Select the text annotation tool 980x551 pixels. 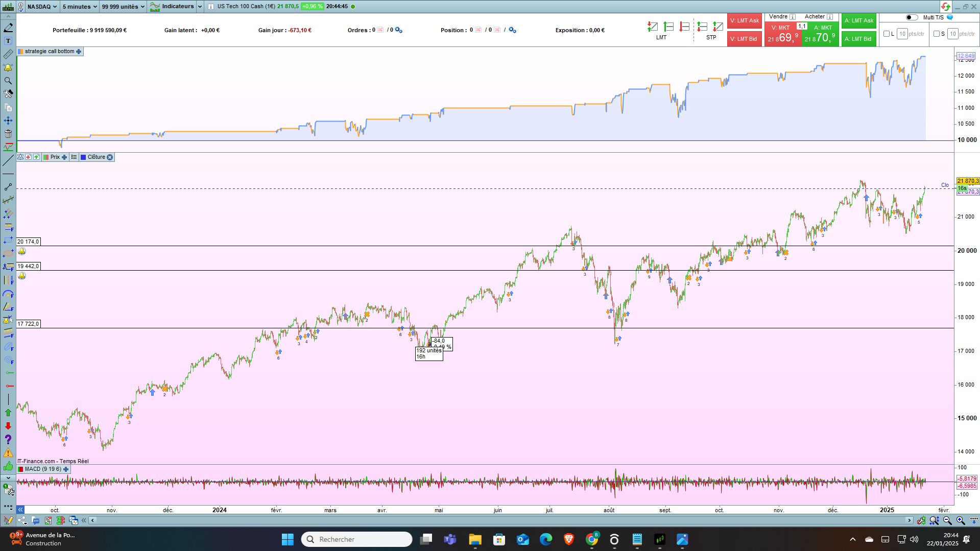click(8, 41)
